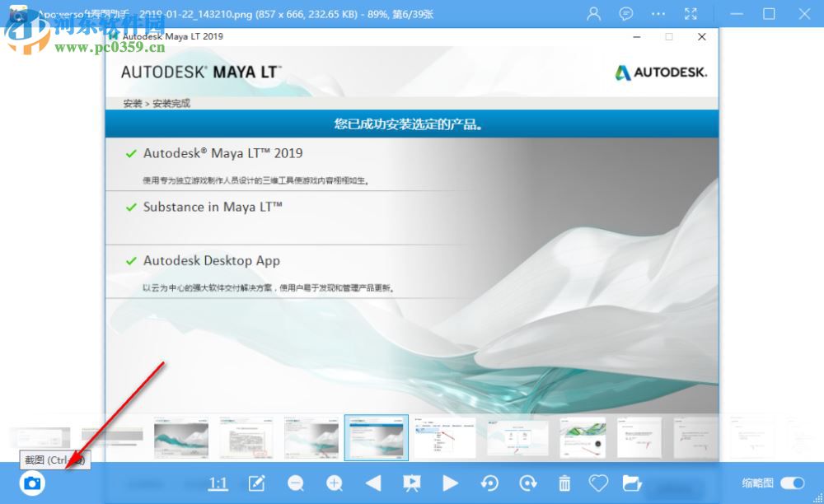Open the feedback chat
Viewport: 824px width, 504px height.
(626, 14)
